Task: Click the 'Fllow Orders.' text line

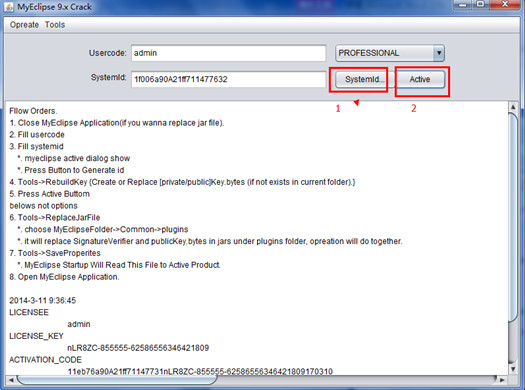Action: click(x=33, y=111)
